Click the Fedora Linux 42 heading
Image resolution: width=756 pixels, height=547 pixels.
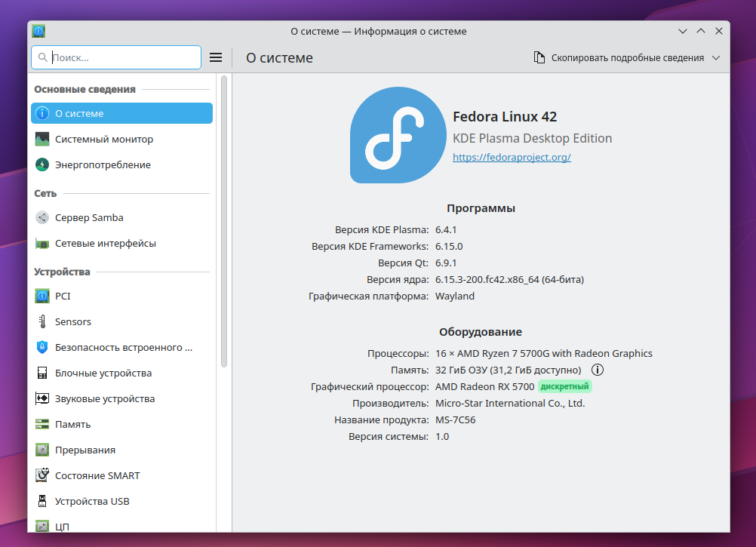point(505,117)
